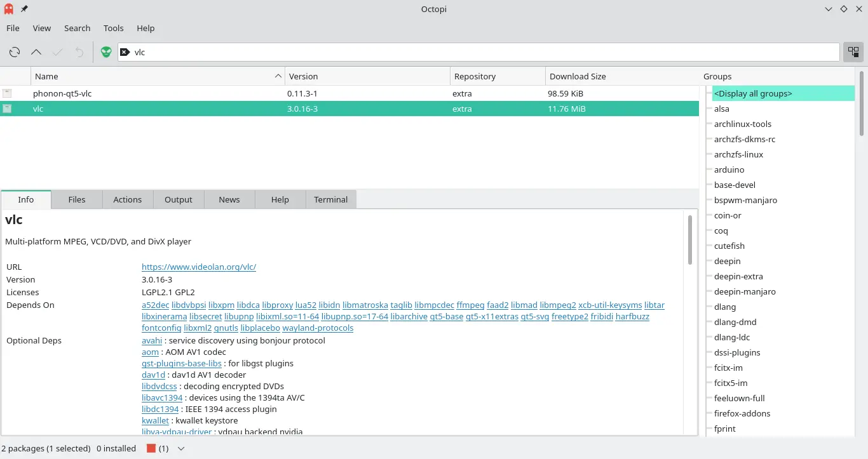Screen dimensions: 868x459
Task: Follow the qt5-base dependency link
Action: (447, 317)
